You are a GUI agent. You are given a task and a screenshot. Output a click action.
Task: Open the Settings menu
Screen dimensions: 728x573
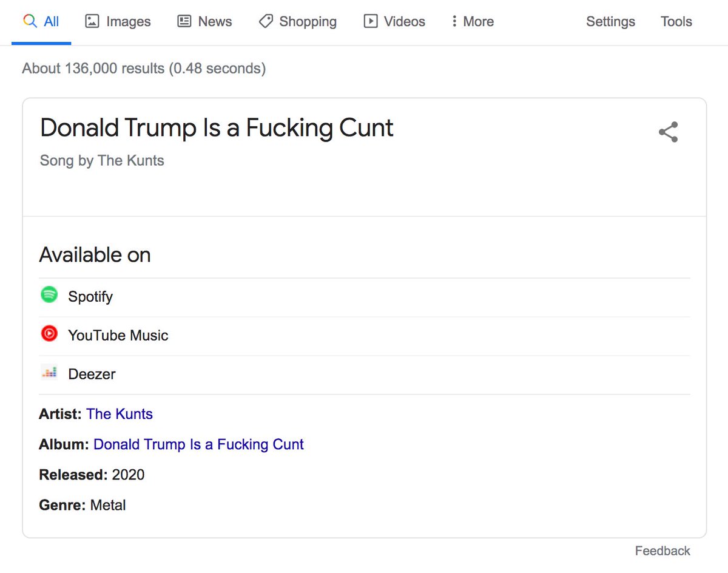[610, 22]
